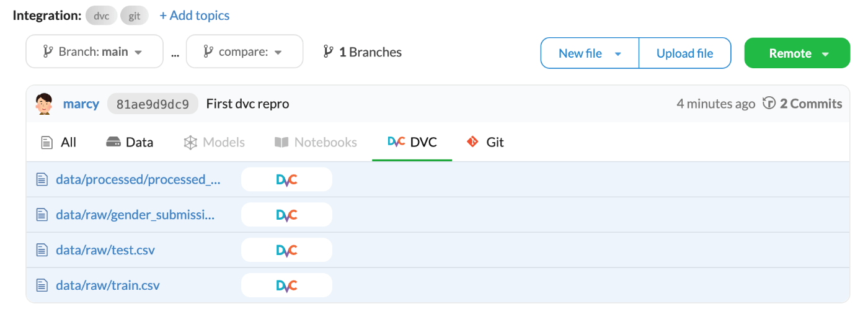Click the DVC badge beside train.csv
Image resolution: width=868 pixels, height=314 pixels.
[286, 285]
